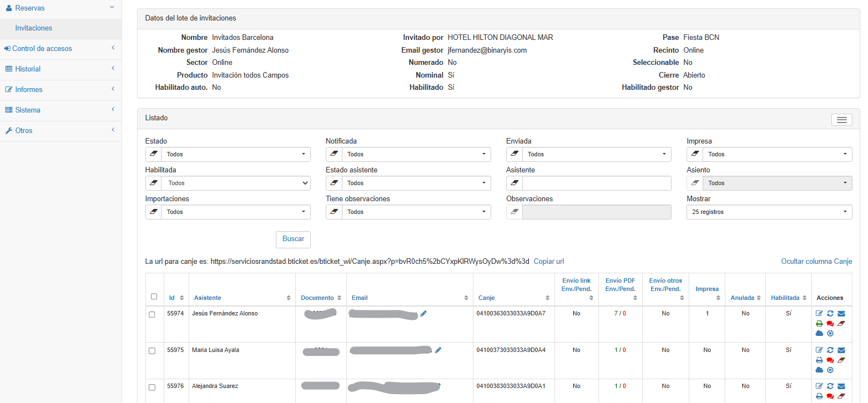Focus the Asistente text input
This screenshot has height=403, width=868.
click(597, 183)
